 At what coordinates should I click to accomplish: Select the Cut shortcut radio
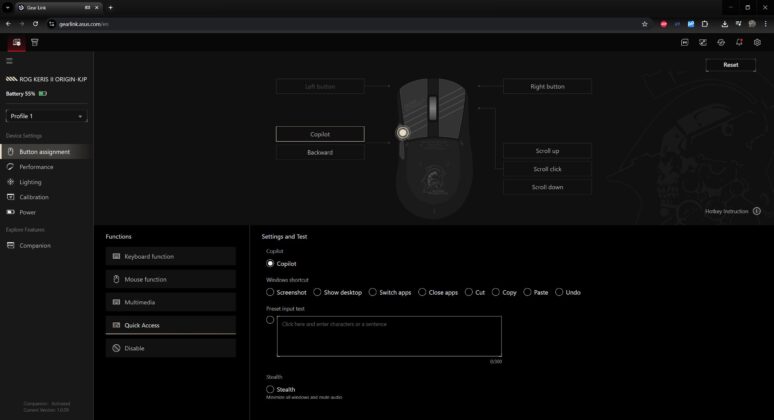click(x=468, y=292)
